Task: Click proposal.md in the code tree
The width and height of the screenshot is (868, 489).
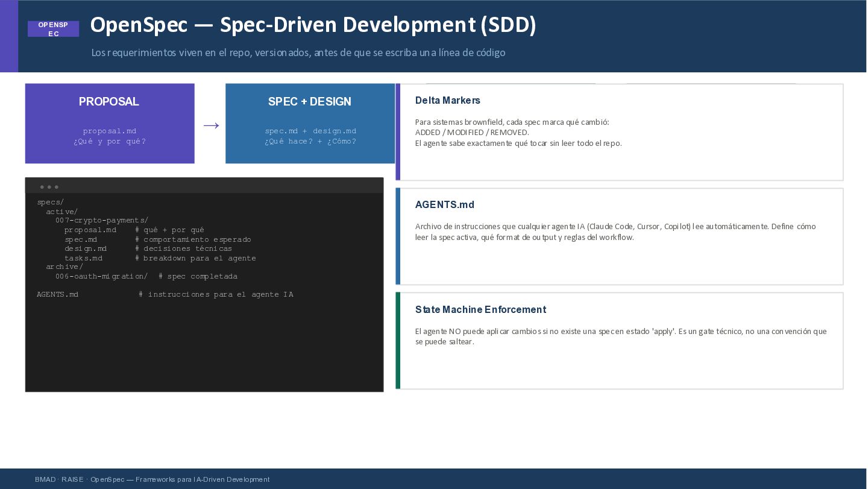Action: tap(90, 230)
